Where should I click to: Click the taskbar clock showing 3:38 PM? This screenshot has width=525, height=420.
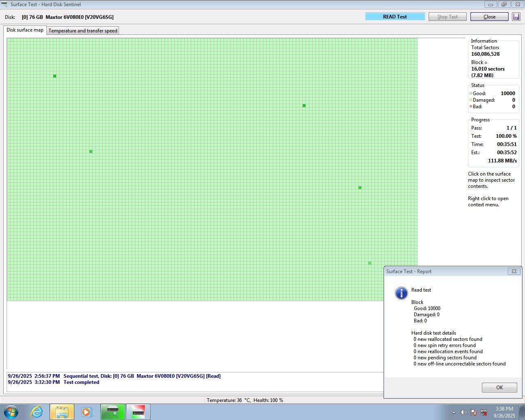pos(504,412)
